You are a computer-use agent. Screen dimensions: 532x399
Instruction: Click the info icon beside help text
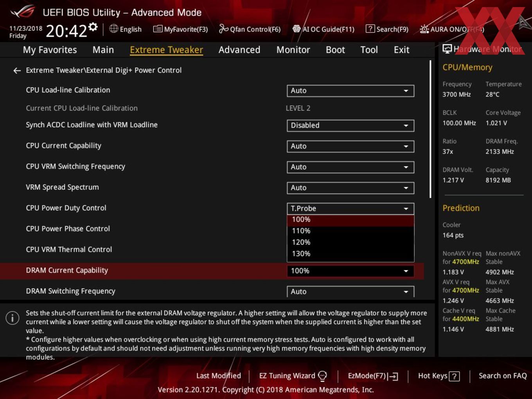(x=13, y=318)
